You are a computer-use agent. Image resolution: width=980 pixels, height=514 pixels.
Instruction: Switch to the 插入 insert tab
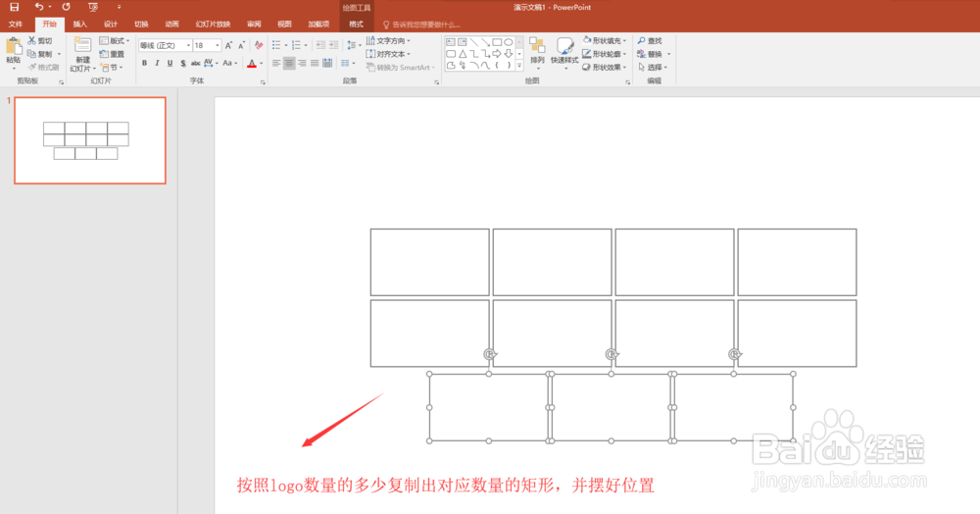pos(80,25)
